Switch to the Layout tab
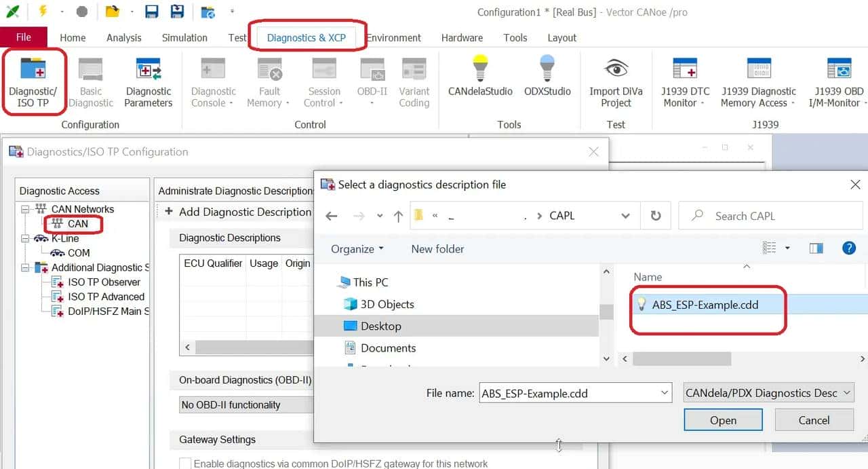Viewport: 868px width, 469px height. pyautogui.click(x=561, y=37)
